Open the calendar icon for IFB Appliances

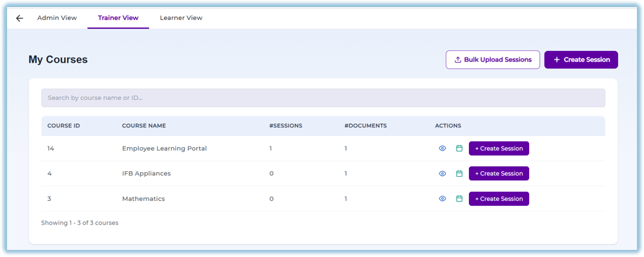(x=459, y=174)
